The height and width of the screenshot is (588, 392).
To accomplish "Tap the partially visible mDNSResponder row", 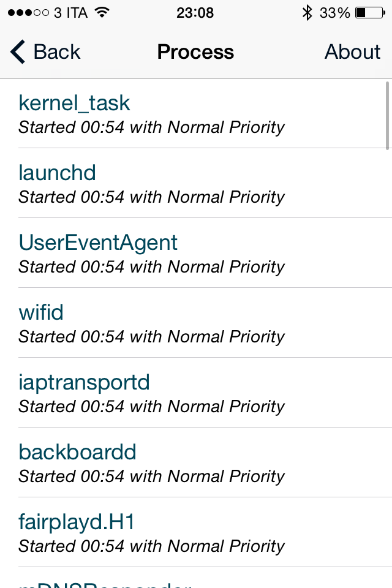I will [x=196, y=579].
